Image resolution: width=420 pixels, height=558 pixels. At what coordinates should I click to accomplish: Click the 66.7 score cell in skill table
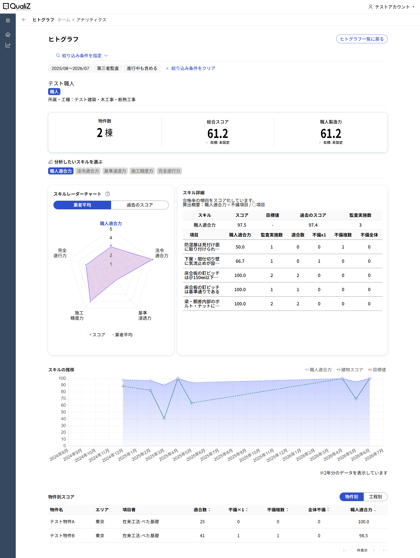(x=240, y=261)
